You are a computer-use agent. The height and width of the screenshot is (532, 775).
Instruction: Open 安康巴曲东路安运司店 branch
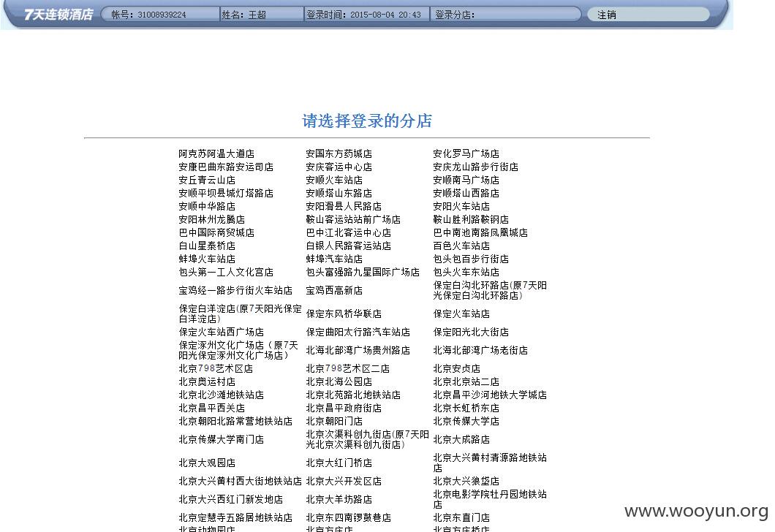tap(226, 167)
